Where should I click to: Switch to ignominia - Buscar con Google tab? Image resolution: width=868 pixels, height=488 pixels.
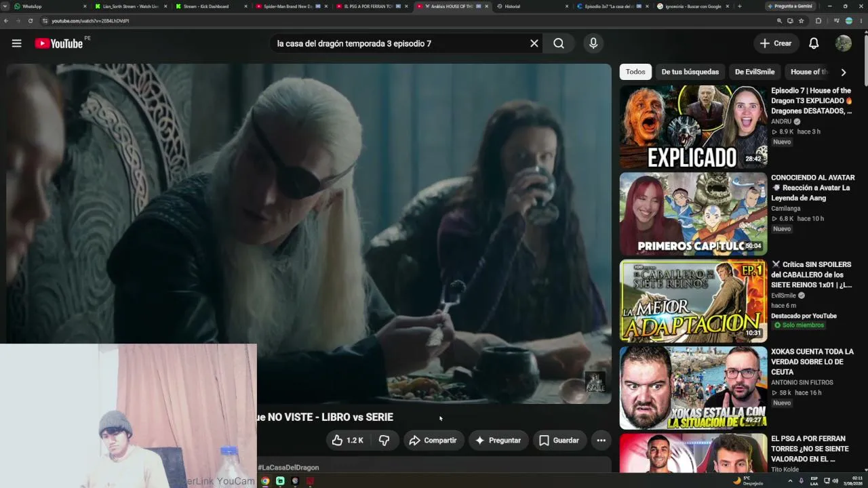click(693, 6)
